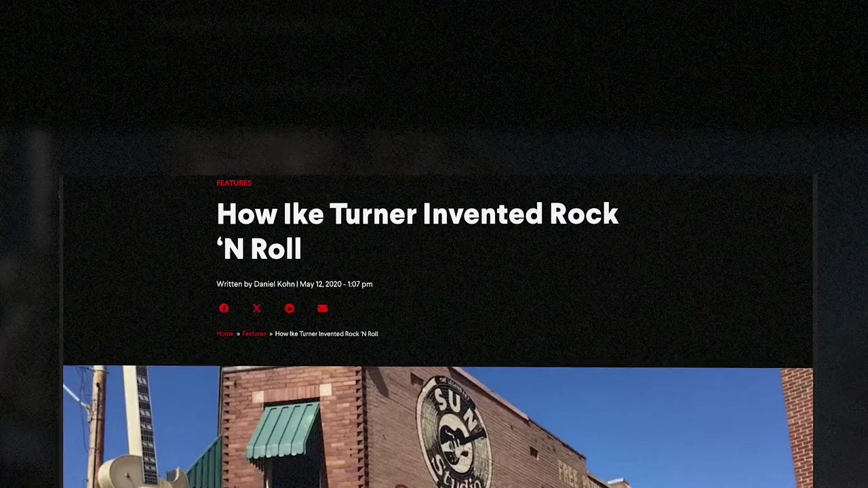Click the blue sky area of the photo
The image size is (868, 488).
pyautogui.click(x=651, y=420)
